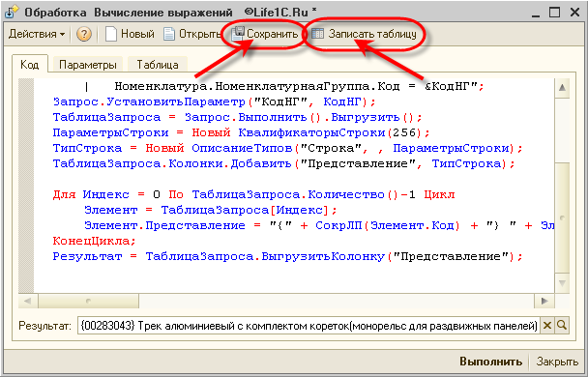The width and height of the screenshot is (588, 377).
Task: Click the Сохранить toolbar label
Action: [273, 34]
